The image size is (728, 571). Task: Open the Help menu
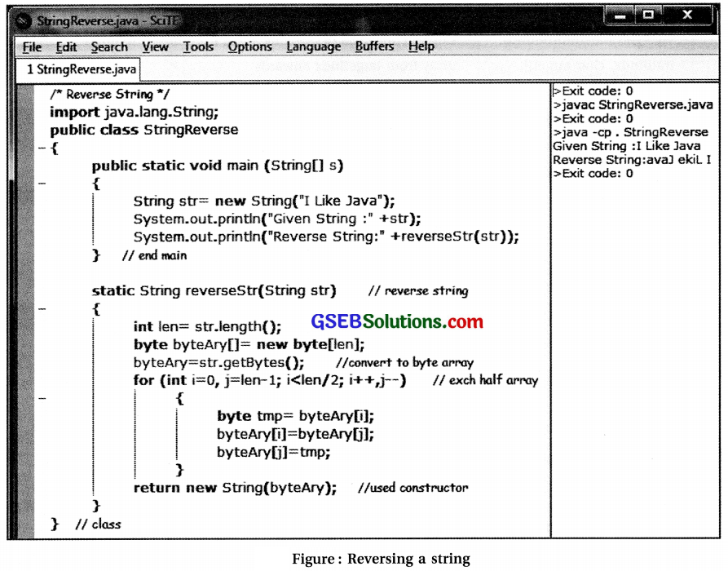(421, 46)
